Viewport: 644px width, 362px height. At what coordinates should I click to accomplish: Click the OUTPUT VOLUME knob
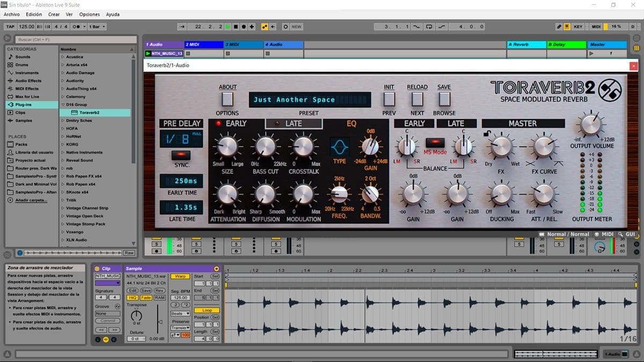pyautogui.click(x=590, y=124)
